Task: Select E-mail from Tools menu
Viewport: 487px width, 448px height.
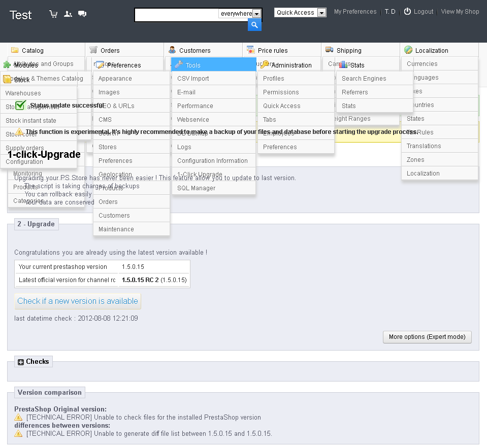Action: tap(214, 92)
